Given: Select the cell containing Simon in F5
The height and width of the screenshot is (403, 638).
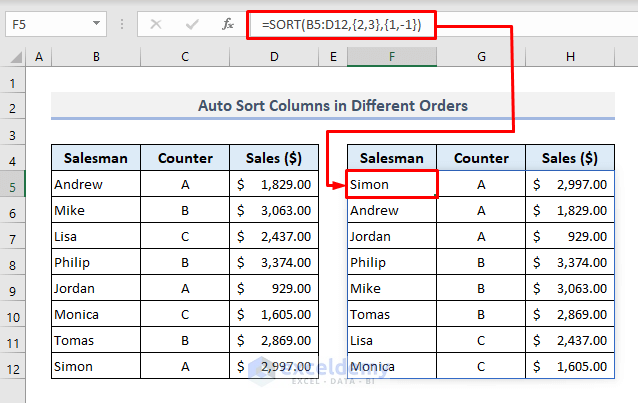Looking at the screenshot, I should pos(392,184).
